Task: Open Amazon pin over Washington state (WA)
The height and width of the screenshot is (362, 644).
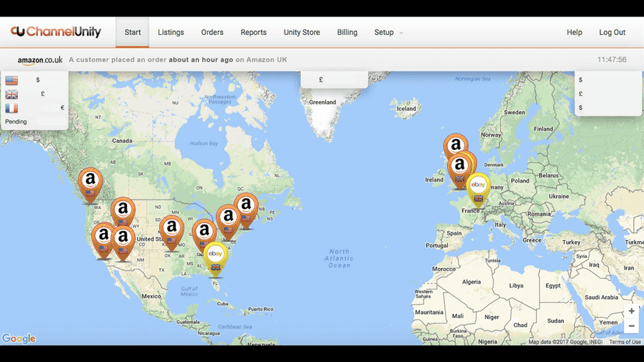Action: [90, 183]
